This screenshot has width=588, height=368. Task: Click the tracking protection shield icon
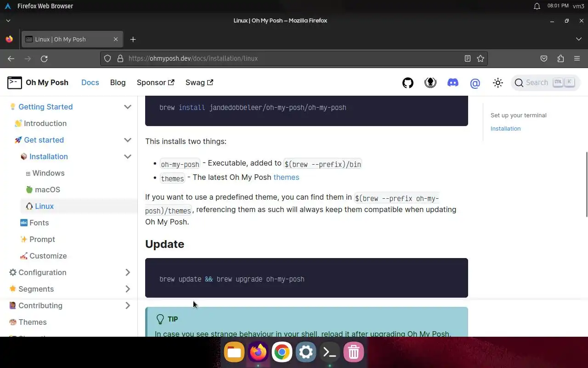[107, 58]
